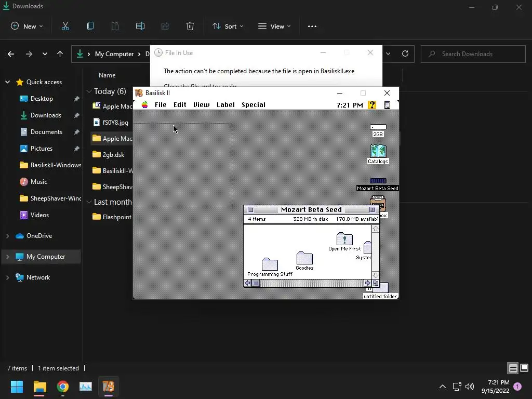Open the Sort dropdown
532x399 pixels.
228,26
